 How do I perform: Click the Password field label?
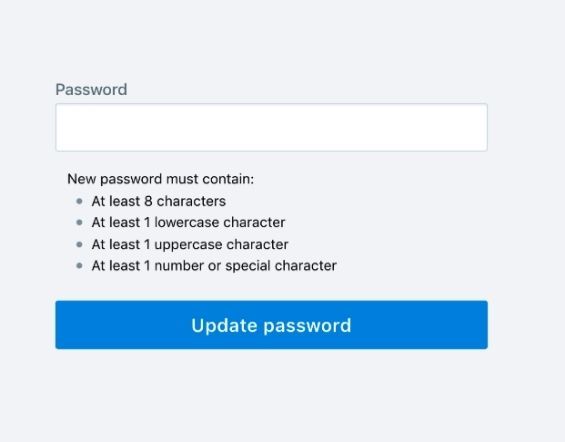pos(91,89)
